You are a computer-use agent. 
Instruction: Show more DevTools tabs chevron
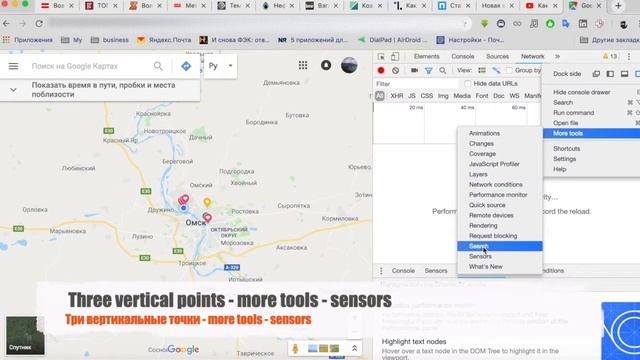click(557, 56)
